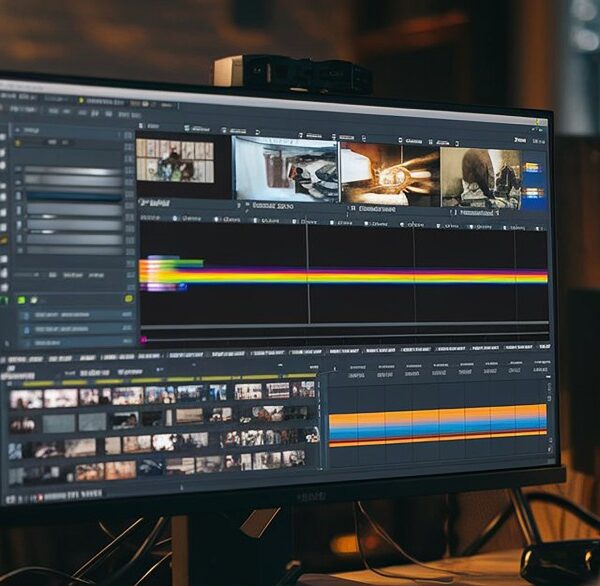Click the yellow dot icon in the left panel

coord(17,143)
